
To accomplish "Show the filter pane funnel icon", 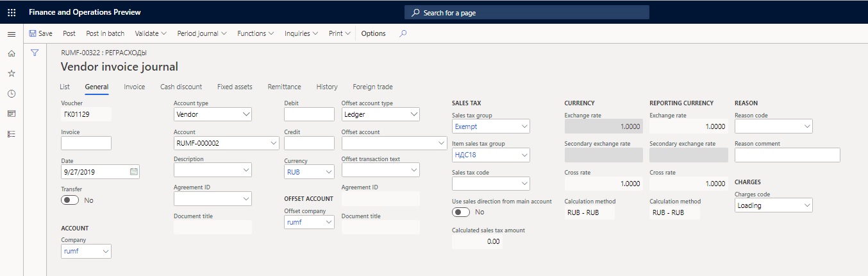I will [x=35, y=53].
